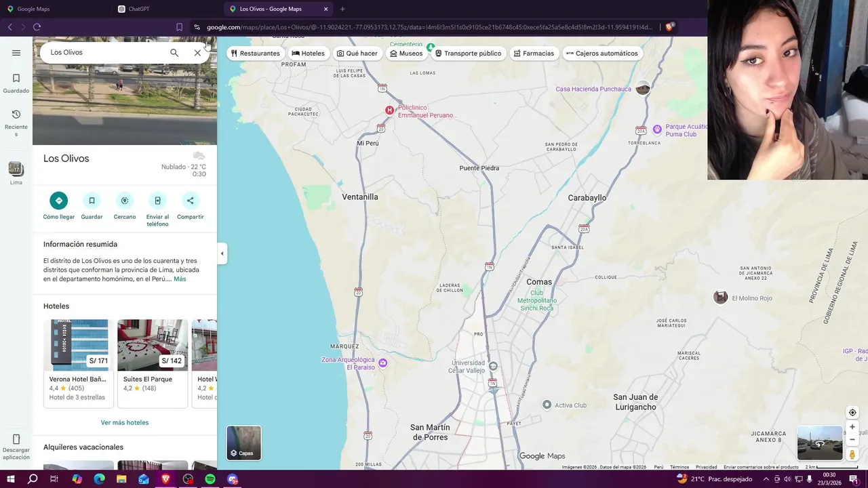Click Policlínico Emmanuel Peruano marker

(389, 110)
